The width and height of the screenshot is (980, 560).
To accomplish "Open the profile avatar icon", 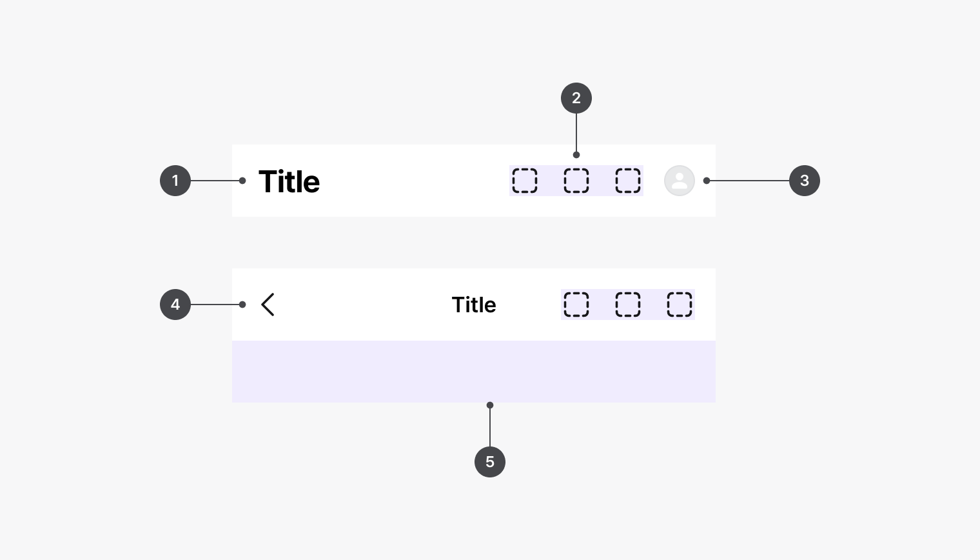I will [680, 181].
